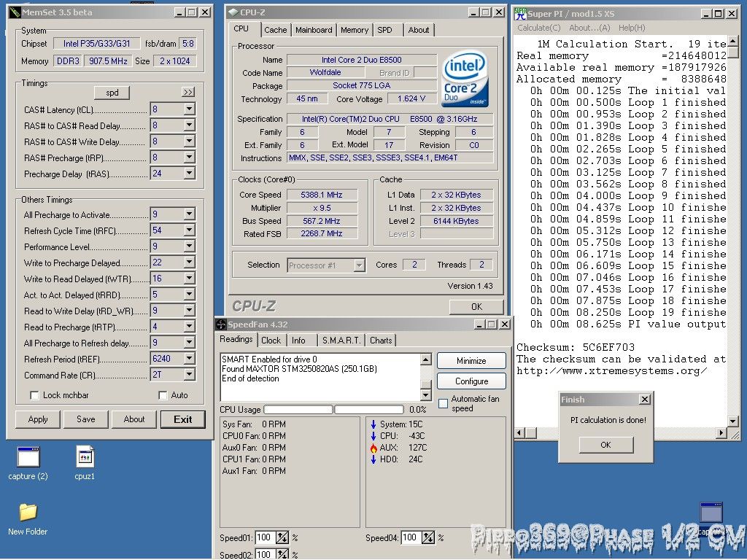
Task: Click OK in the CPU-Z window
Action: pyautogui.click(x=476, y=307)
